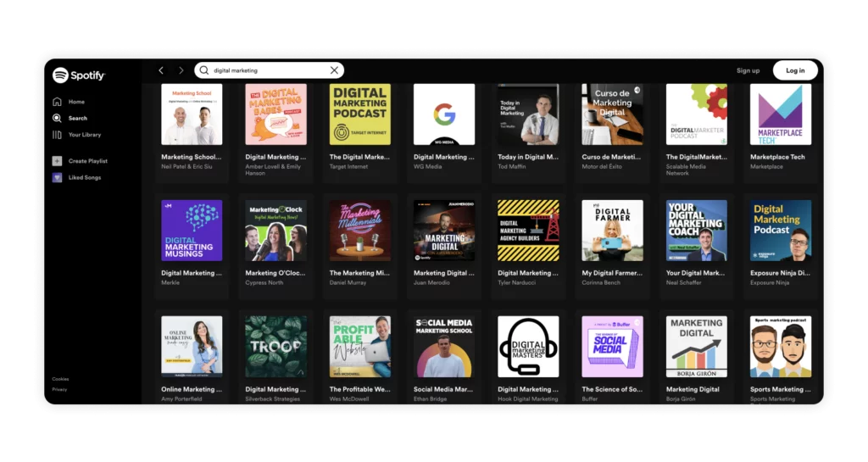Click the 'Neal Schaffer' author text
This screenshot has height=462, width=868.
click(684, 283)
